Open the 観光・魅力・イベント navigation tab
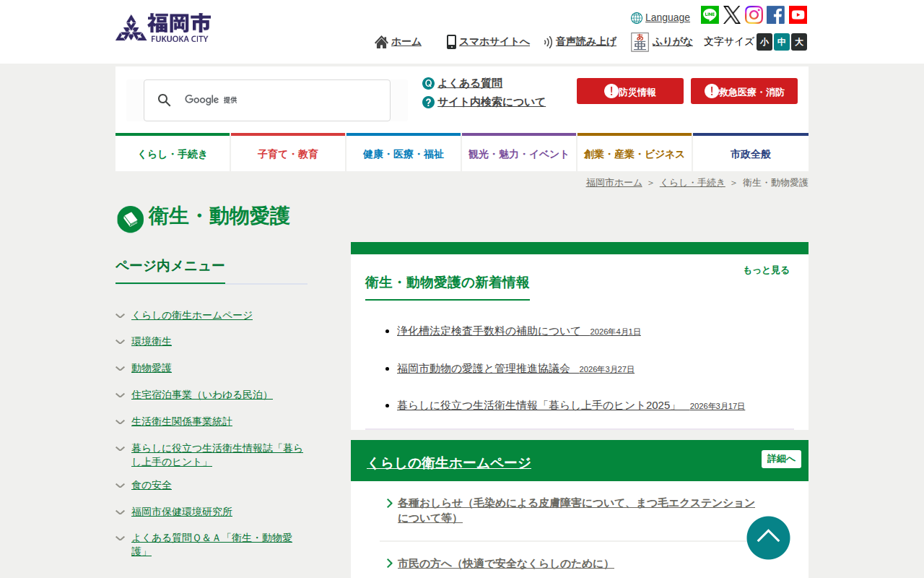924x578 pixels. point(519,152)
